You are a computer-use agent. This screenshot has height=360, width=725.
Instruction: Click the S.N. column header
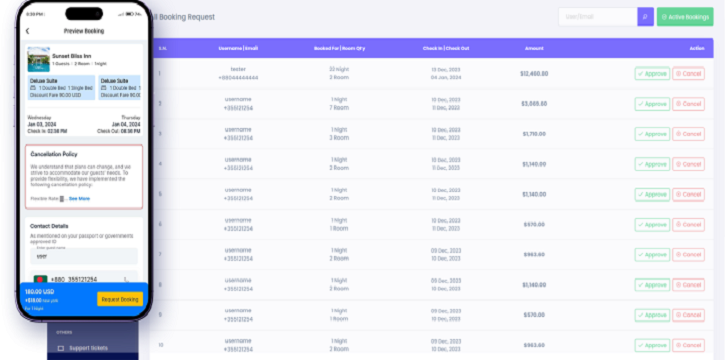[162, 48]
